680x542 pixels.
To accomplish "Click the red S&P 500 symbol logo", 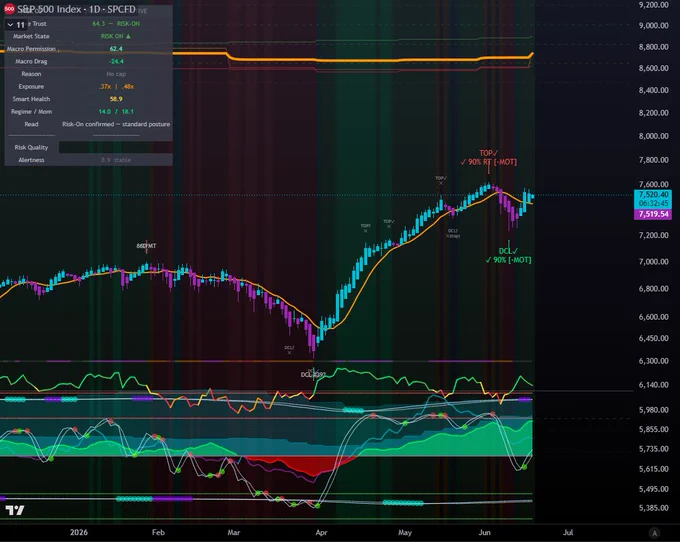I will tap(9, 9).
